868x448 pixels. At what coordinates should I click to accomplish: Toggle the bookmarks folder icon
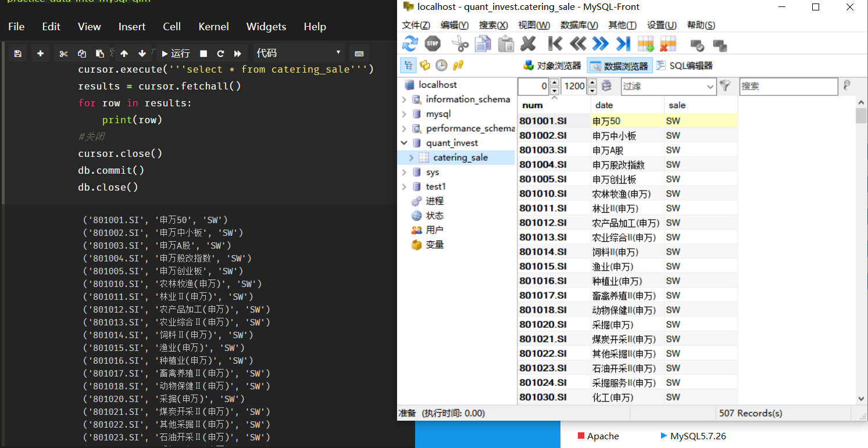tap(424, 65)
